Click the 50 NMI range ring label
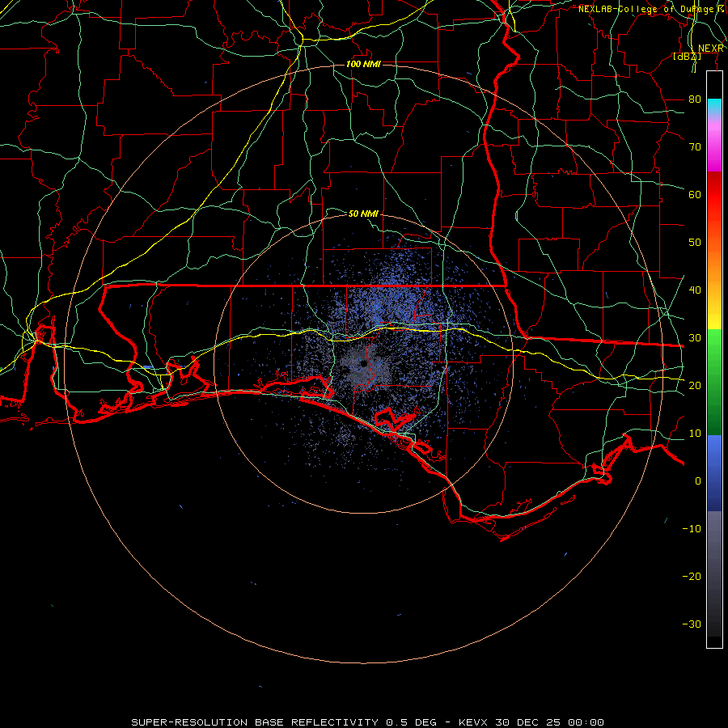This screenshot has width=728, height=728. (363, 214)
